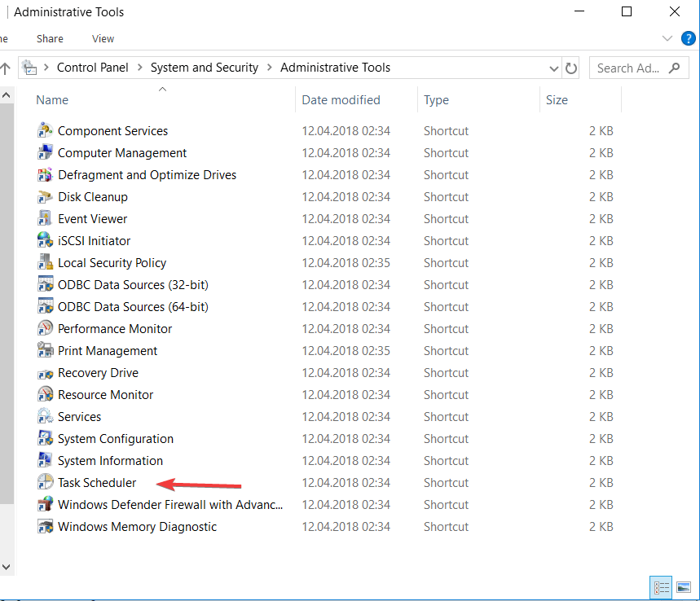Open the Share tab

tap(50, 38)
